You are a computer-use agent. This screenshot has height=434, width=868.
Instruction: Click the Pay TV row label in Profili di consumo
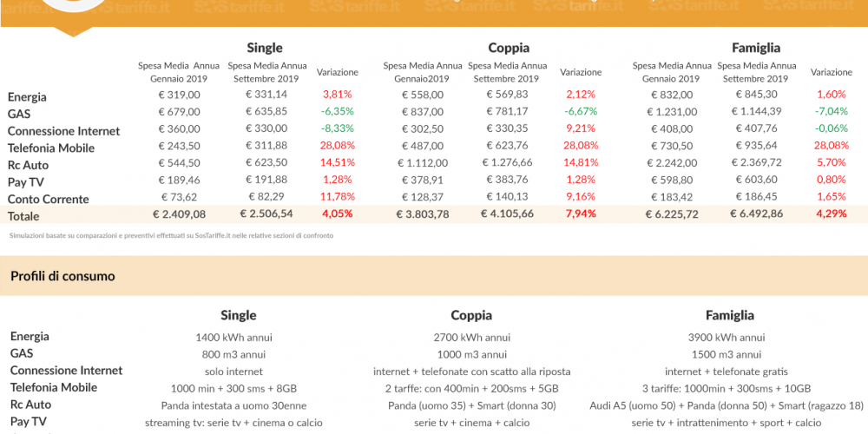click(x=28, y=422)
